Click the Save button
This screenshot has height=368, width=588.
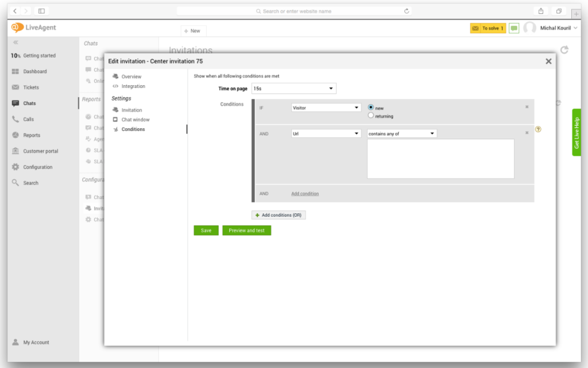pyautogui.click(x=206, y=230)
